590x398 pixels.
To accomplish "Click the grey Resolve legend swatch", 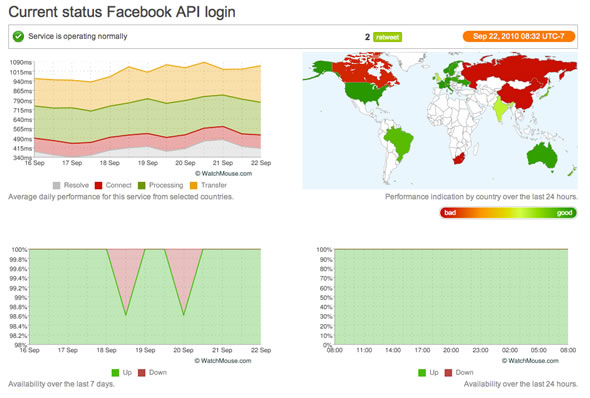I will [56, 185].
